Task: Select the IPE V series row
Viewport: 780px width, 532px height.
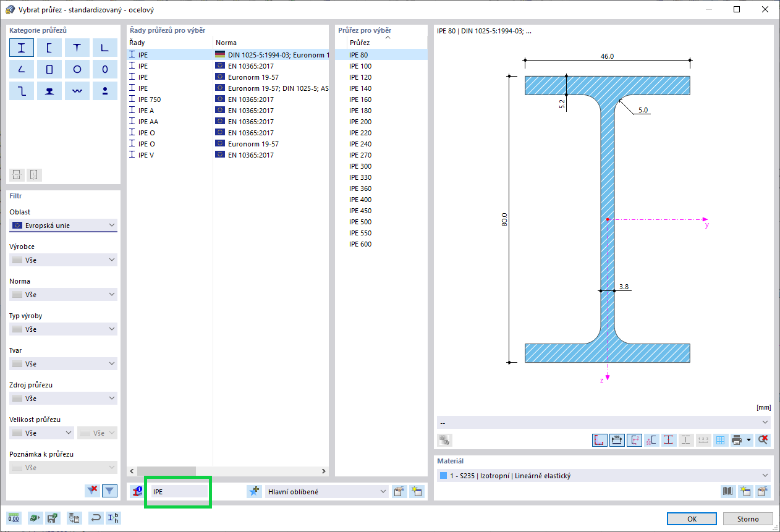Action: point(227,155)
